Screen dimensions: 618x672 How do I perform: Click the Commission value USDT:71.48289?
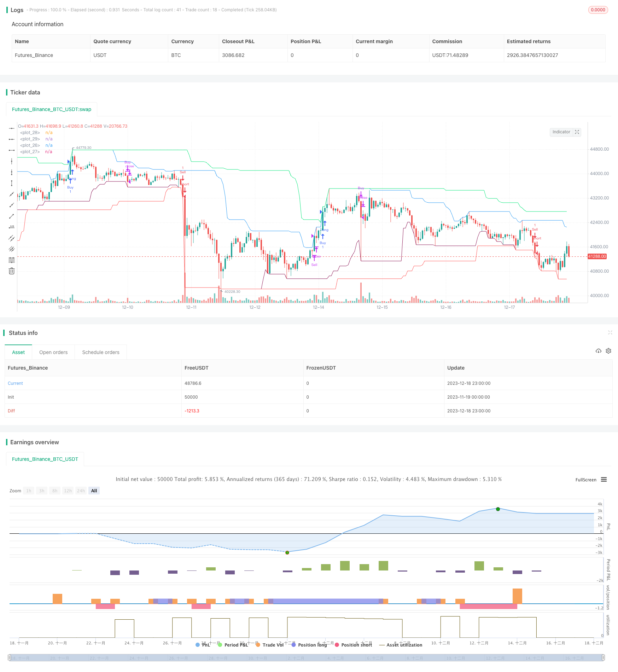coord(450,55)
